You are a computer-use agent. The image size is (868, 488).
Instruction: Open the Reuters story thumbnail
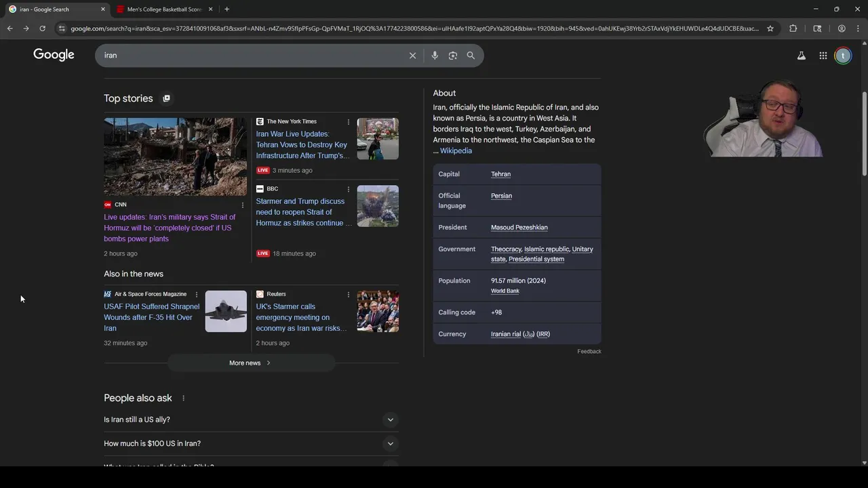click(x=378, y=311)
